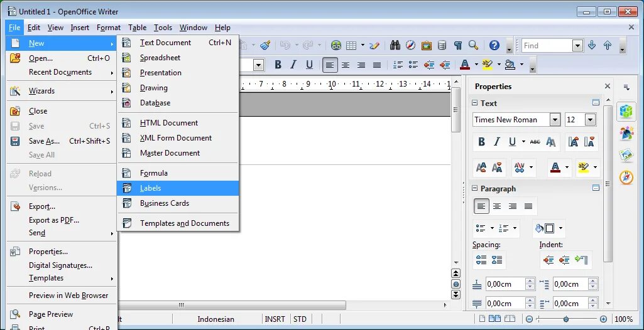Open Gallery picture icon in the toolbar
This screenshot has height=330, width=644.
427,45
